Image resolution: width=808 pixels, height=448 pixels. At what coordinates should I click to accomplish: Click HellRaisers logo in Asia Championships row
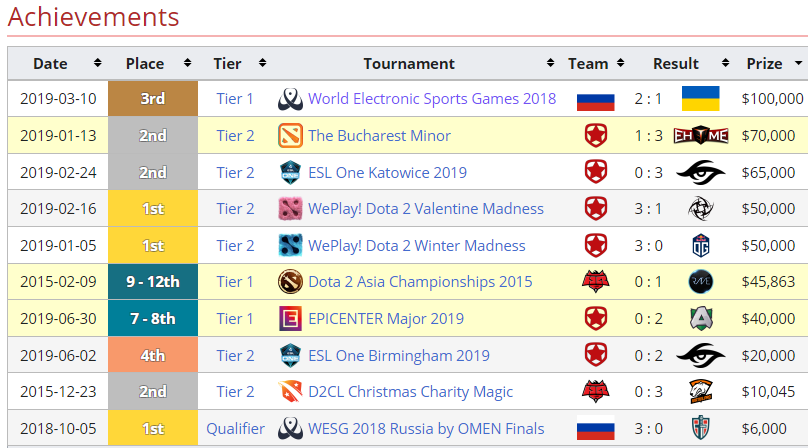[595, 282]
